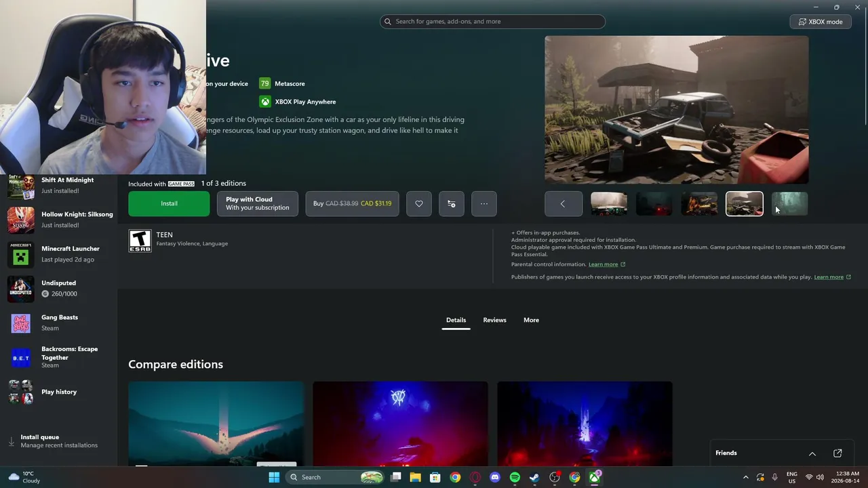This screenshot has height=488, width=868.
Task: Open Microsoft Store from the taskbar
Action: [435, 477]
